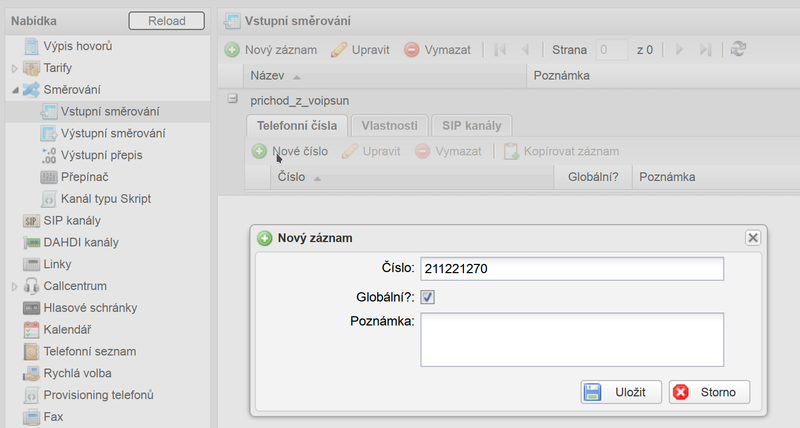800x428 pixels.
Task: Click the Kalendář icon
Action: click(31, 330)
